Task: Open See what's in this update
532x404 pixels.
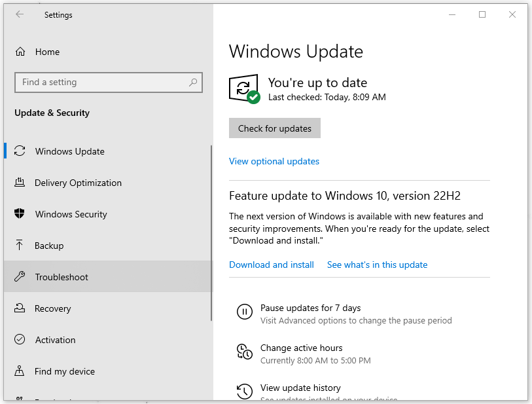Action: tap(377, 265)
